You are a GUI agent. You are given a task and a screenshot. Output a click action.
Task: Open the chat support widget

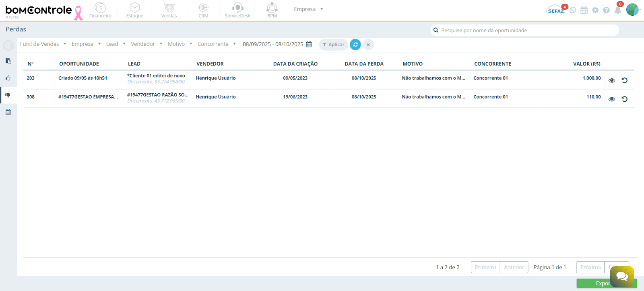click(x=622, y=276)
